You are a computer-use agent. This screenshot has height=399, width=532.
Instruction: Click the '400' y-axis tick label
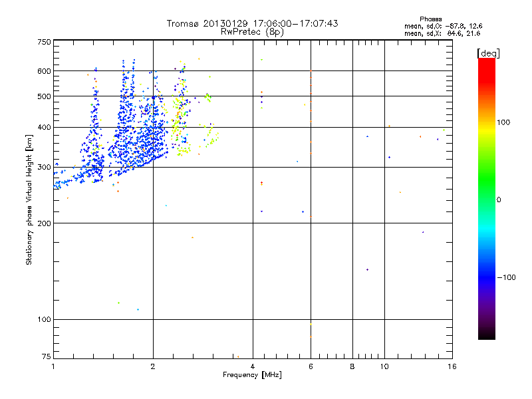(44, 128)
